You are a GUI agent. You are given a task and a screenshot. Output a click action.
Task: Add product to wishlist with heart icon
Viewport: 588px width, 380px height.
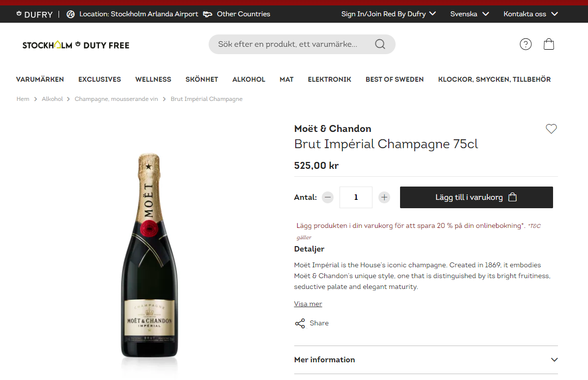[551, 129]
